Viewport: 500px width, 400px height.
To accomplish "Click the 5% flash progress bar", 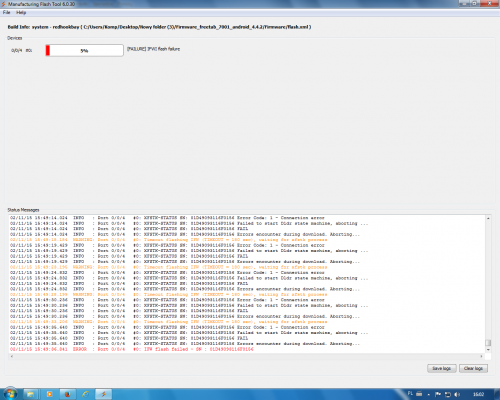I will (84, 50).
